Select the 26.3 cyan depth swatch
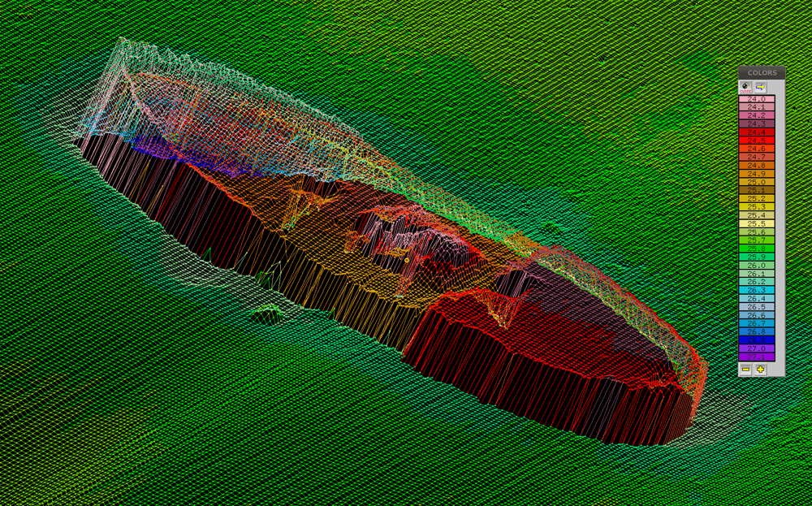Viewport: 812px width, 506px height. pos(757,290)
